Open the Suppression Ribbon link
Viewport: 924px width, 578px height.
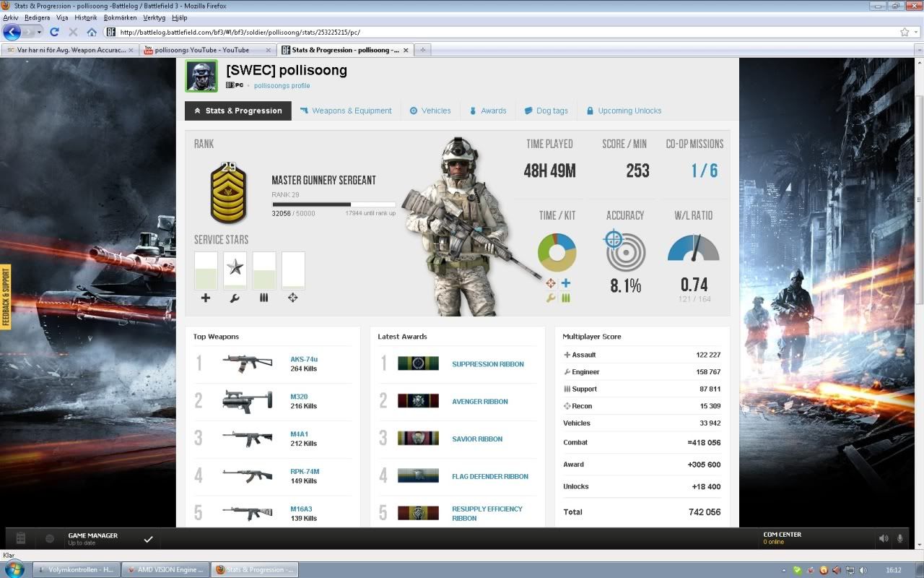click(x=488, y=364)
